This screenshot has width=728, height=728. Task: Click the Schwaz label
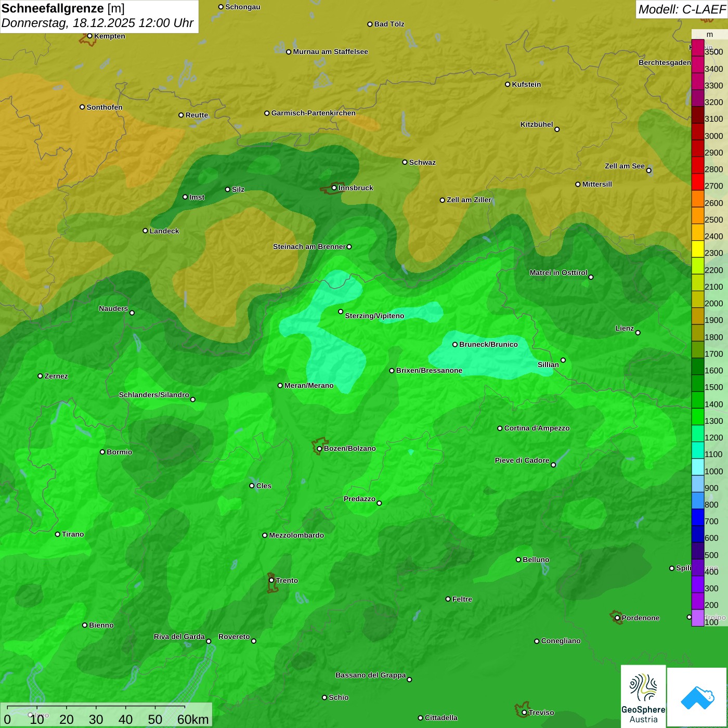click(x=422, y=162)
